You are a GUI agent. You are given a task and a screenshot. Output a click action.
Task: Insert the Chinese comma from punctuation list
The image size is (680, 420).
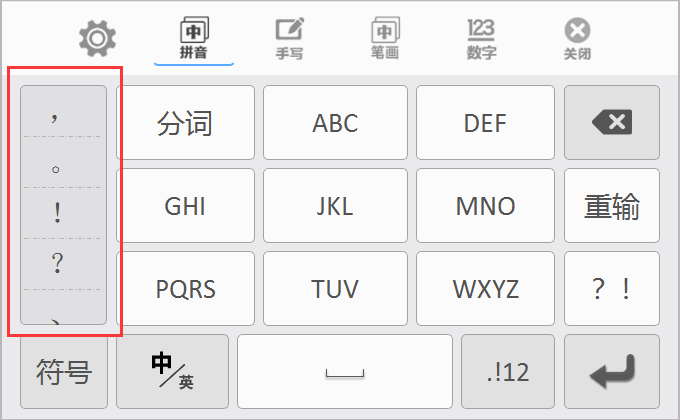[x=56, y=115]
